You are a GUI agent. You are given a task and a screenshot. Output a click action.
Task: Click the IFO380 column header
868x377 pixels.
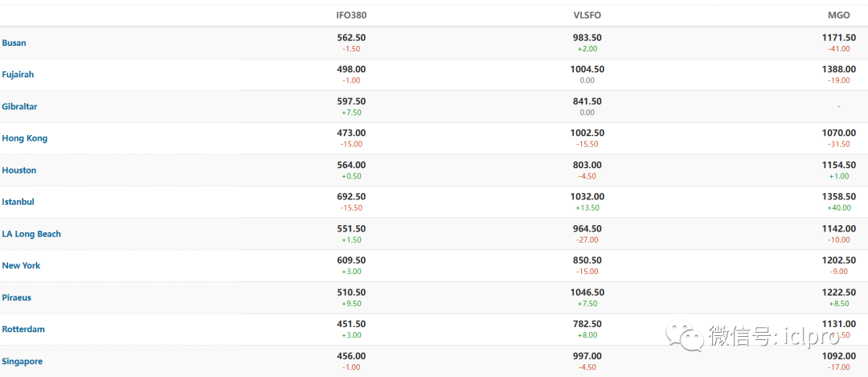[x=351, y=15]
